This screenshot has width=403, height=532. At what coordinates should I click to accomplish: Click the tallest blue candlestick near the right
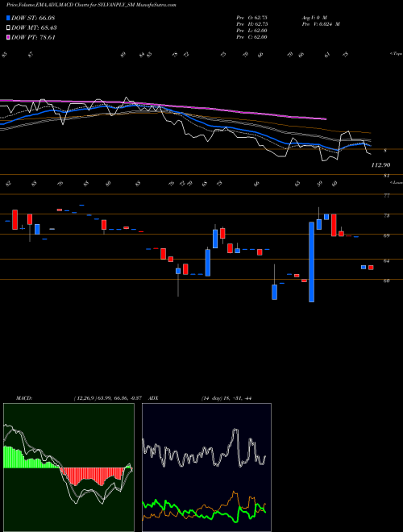pyautogui.click(x=311, y=262)
